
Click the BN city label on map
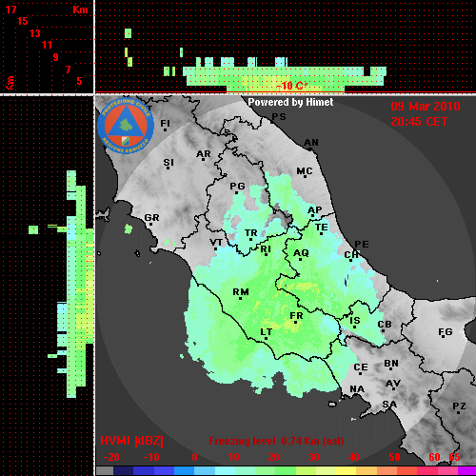(391, 364)
